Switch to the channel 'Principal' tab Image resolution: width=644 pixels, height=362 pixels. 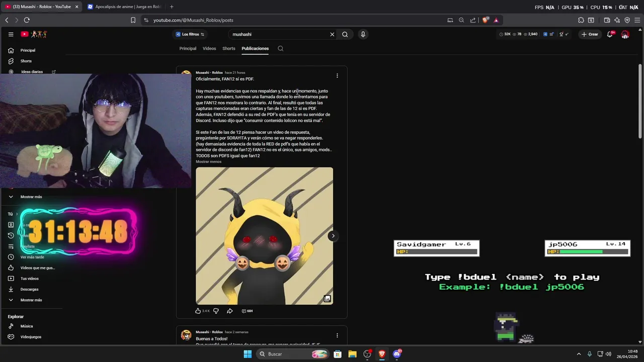(x=188, y=48)
